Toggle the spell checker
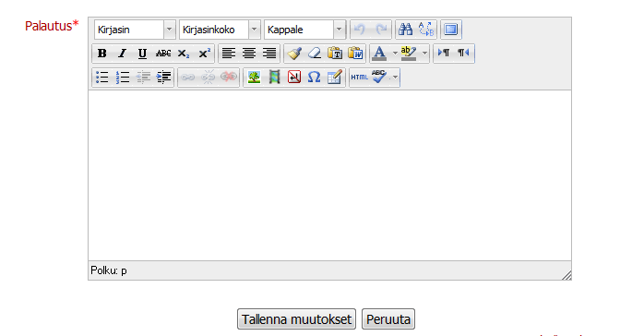The height and width of the screenshot is (336, 644). pyautogui.click(x=378, y=78)
